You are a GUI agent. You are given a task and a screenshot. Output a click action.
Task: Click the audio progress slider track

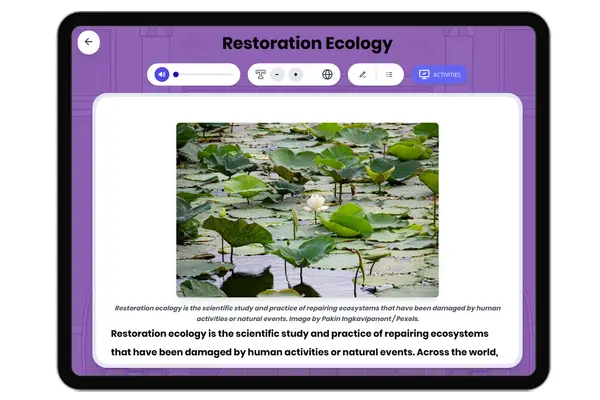pos(203,75)
